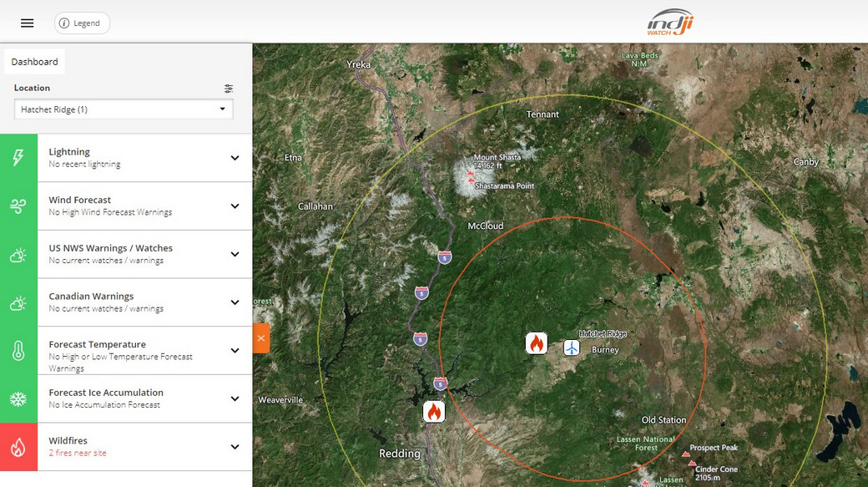Expand the Canadian Warnings chevron
Viewport: 868px width, 487px height.
click(x=235, y=302)
